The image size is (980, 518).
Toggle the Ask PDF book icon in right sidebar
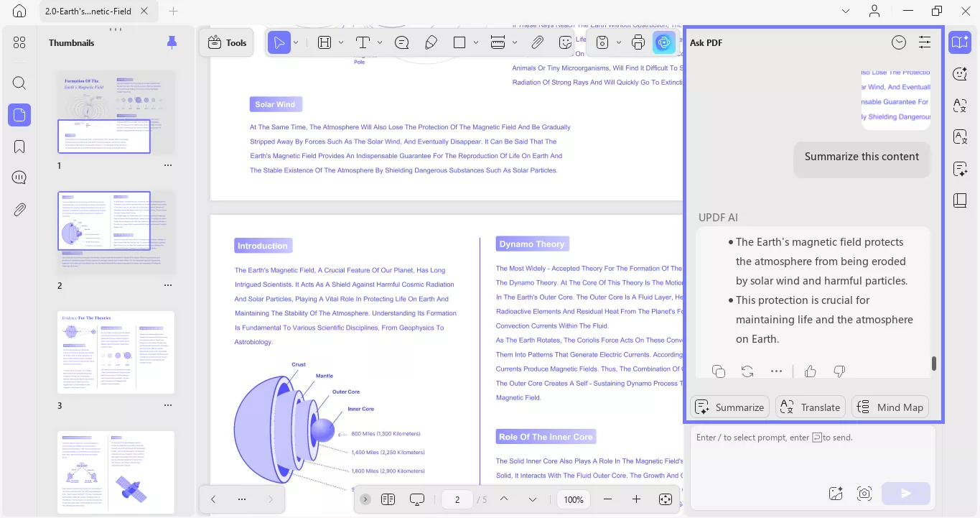960,42
